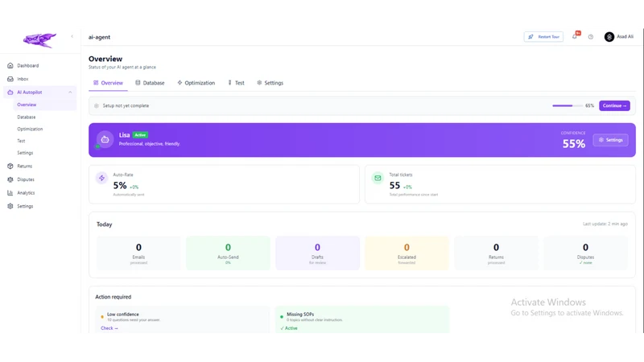The height and width of the screenshot is (362, 644).
Task: Select the Escalated card
Action: 407,253
